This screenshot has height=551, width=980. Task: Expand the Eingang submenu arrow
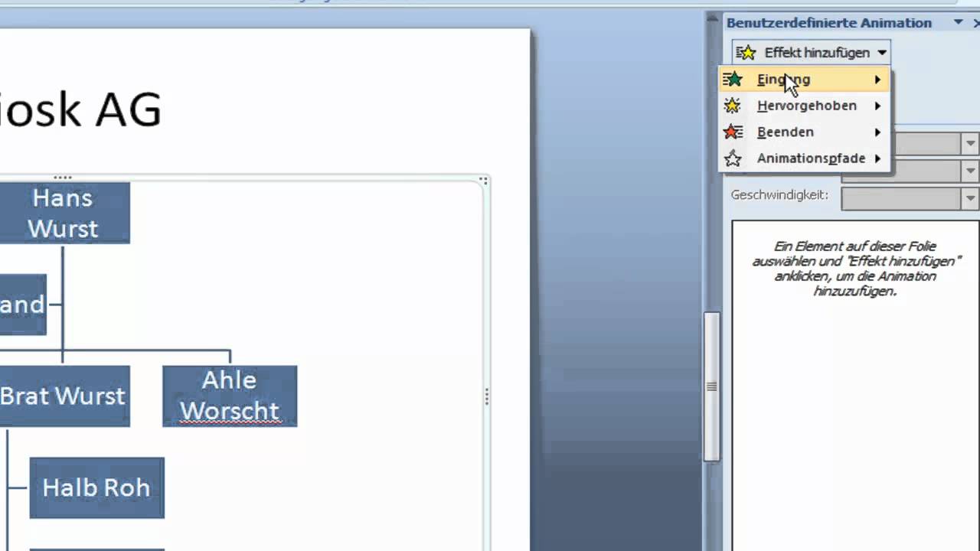tap(877, 80)
